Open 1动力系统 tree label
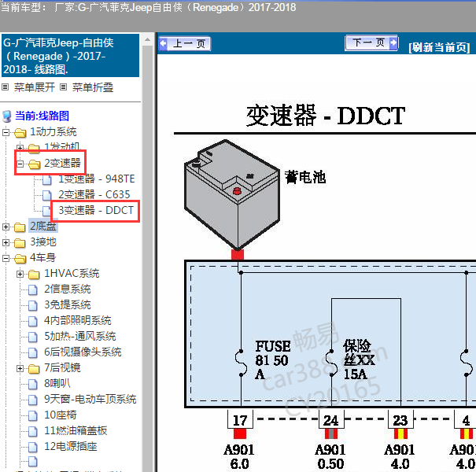The height and width of the screenshot is (472, 476). click(x=54, y=131)
